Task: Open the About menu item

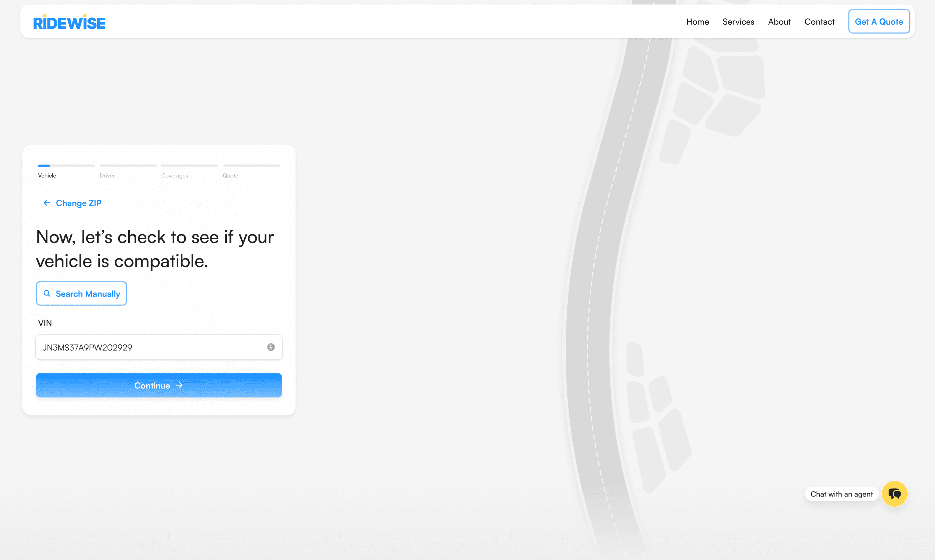Action: pos(779,22)
